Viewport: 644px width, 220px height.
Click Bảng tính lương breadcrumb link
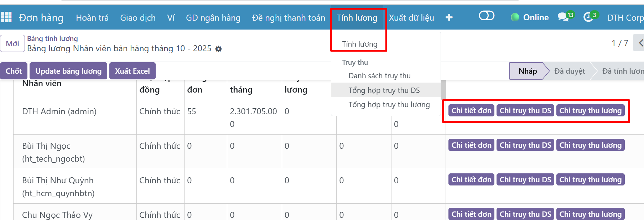[52, 38]
